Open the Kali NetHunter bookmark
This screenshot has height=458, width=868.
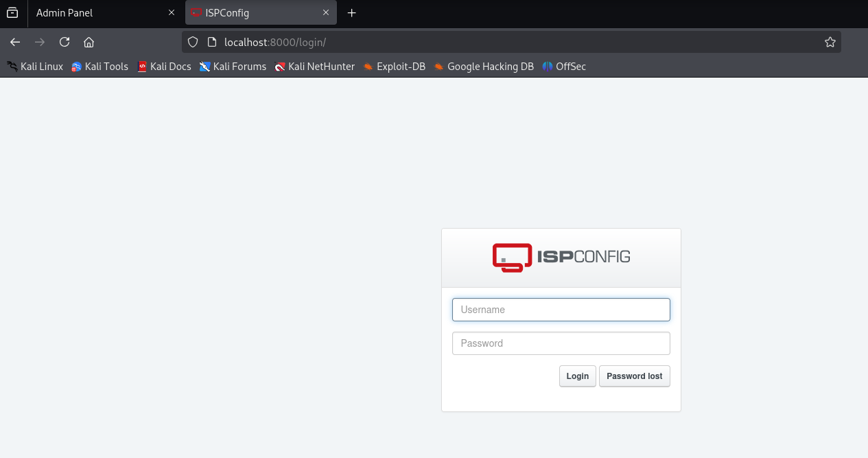315,67
